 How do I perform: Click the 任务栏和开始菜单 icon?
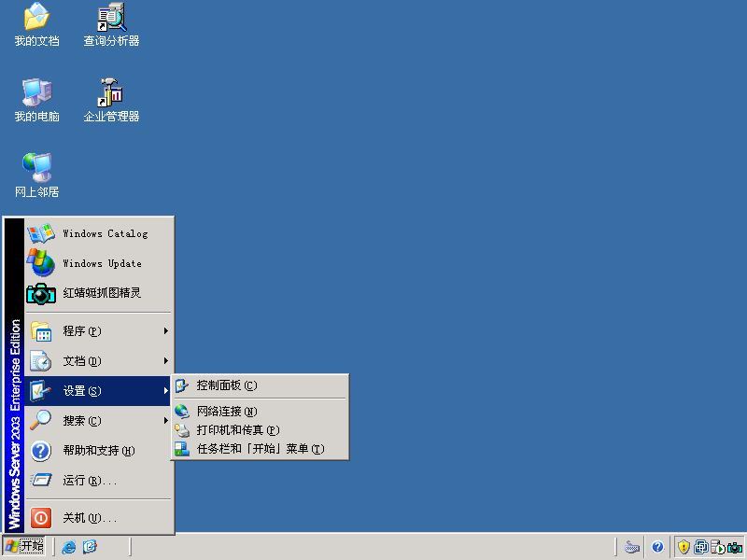(x=181, y=449)
